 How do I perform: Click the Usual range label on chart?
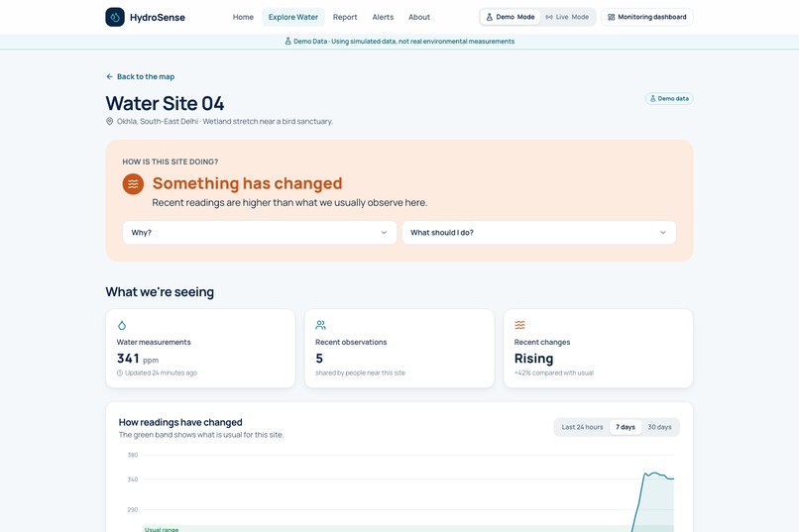(x=162, y=529)
